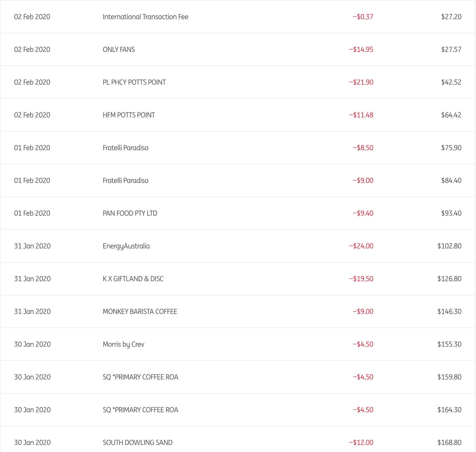Click the −$14.95 amount
Image resolution: width=476 pixels, height=452 pixels.
tap(361, 50)
